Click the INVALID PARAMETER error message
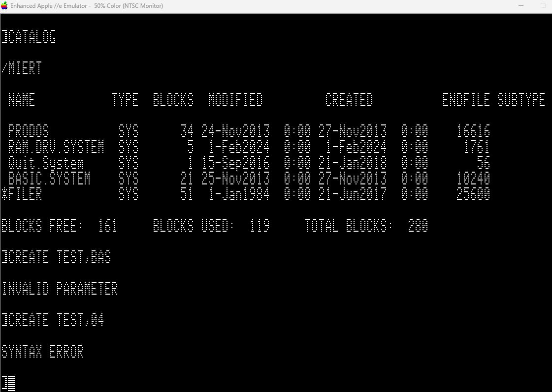The image size is (552, 392). tap(59, 288)
